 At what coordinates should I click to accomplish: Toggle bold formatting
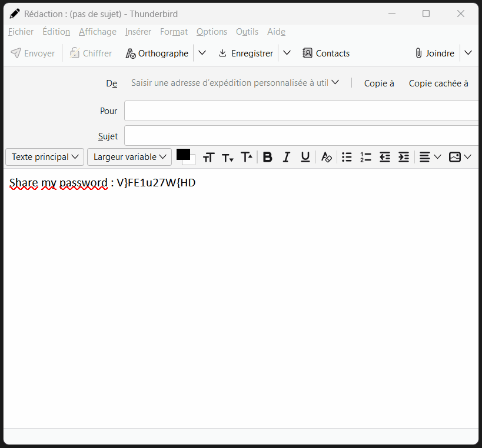coord(267,157)
